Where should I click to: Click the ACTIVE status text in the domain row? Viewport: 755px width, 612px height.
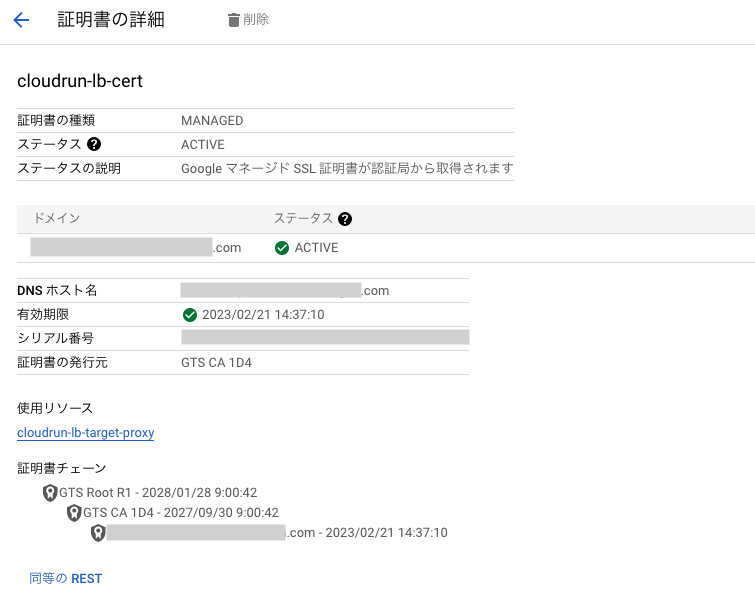pos(316,248)
